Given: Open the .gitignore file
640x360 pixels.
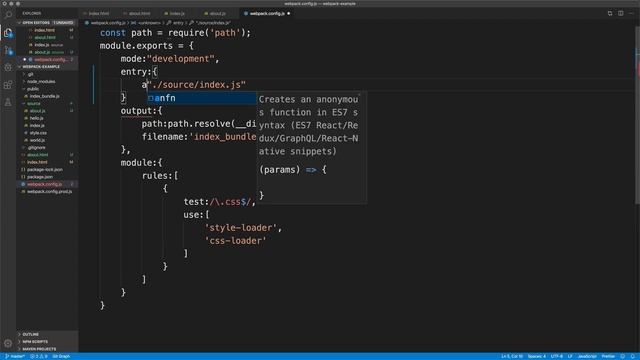Looking at the screenshot, I should click(x=36, y=148).
